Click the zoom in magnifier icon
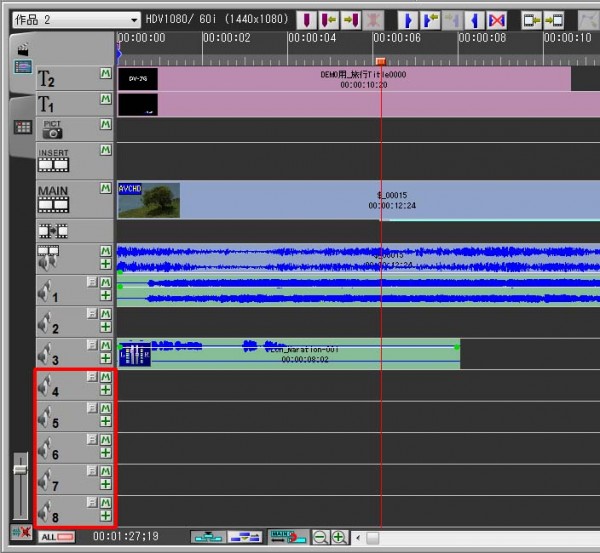600x553 pixels. pos(339,538)
